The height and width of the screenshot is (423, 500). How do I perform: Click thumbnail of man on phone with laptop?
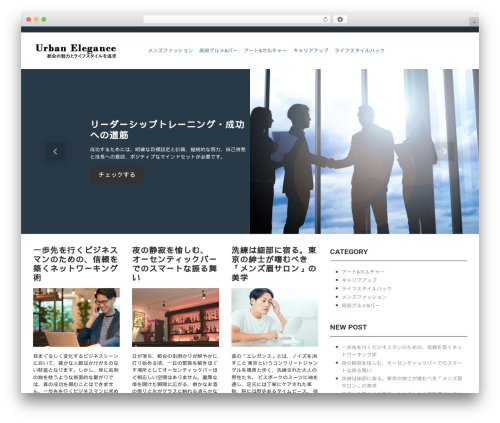click(x=76, y=318)
